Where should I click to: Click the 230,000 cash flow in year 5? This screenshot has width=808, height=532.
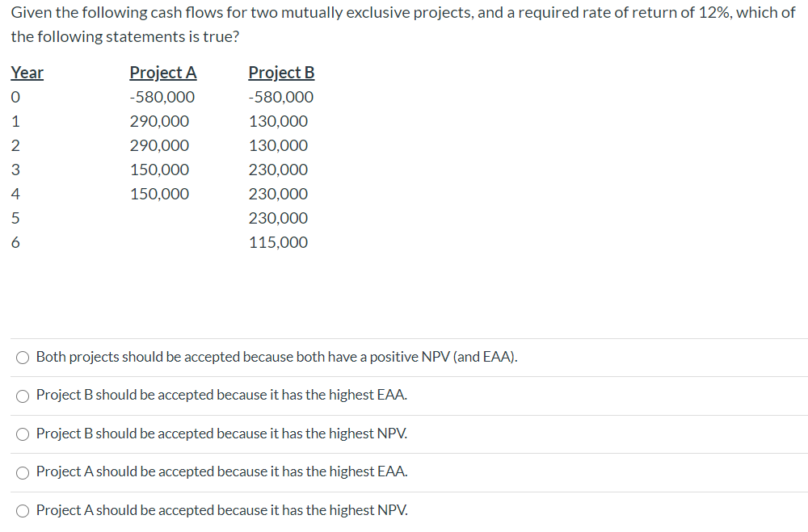(283, 218)
